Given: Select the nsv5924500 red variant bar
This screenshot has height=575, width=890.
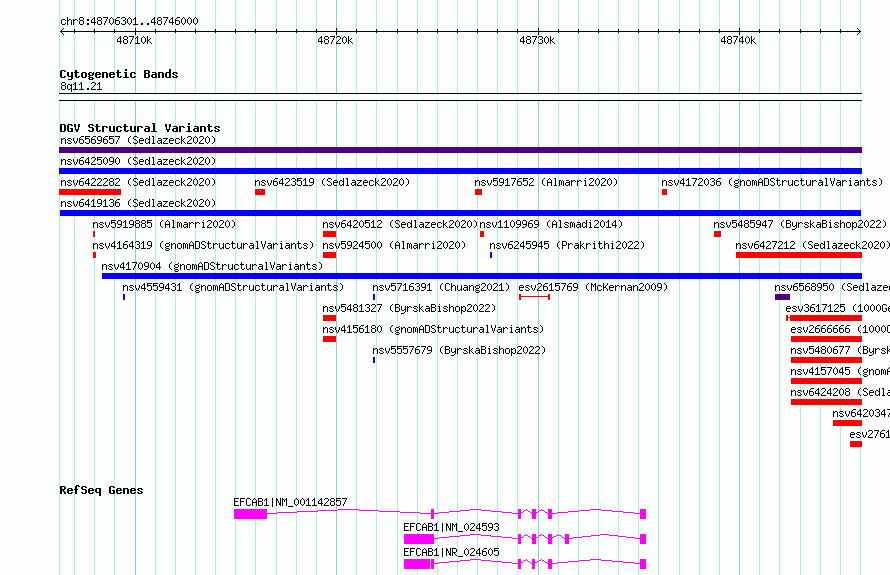Looking at the screenshot, I should tap(329, 255).
